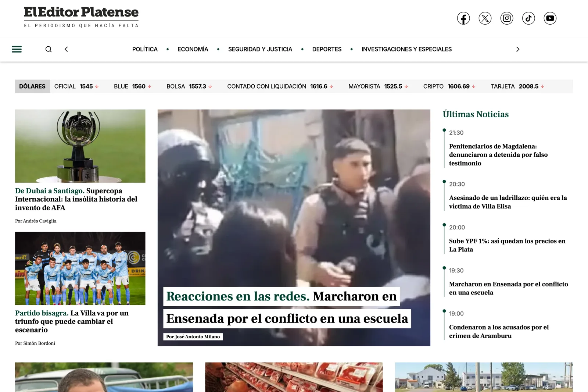This screenshot has height=392, width=588.
Task: Click the 19:00 timestamp entry
Action: (x=456, y=314)
